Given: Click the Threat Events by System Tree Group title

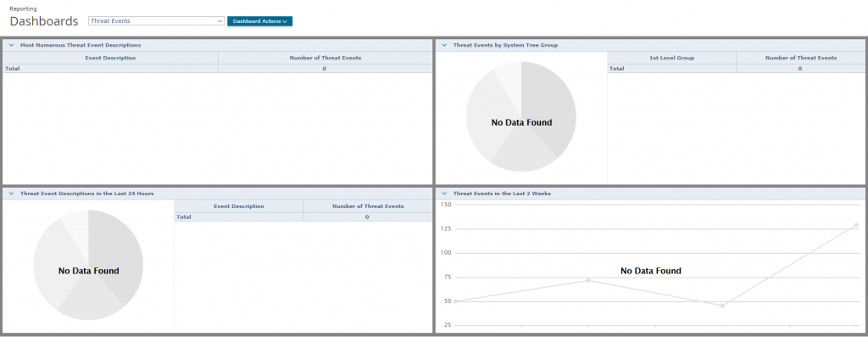Looking at the screenshot, I should [x=505, y=45].
